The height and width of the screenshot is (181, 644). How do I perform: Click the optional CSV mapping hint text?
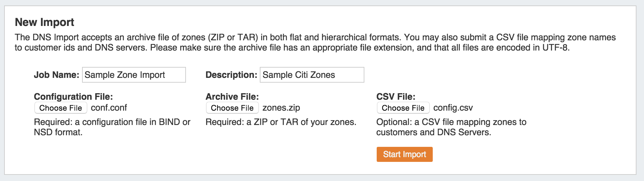tap(451, 127)
